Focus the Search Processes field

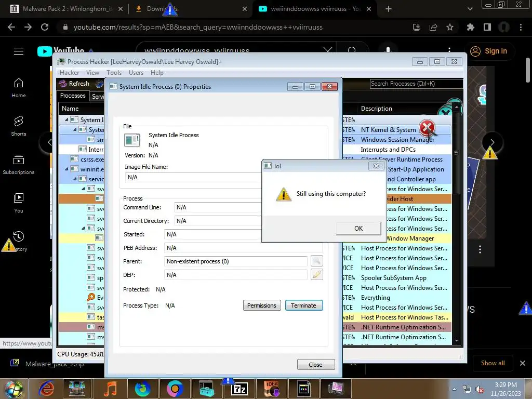[416, 84]
